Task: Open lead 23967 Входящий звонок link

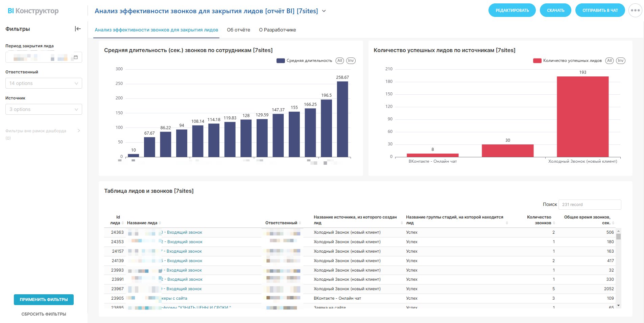Action: [182, 289]
